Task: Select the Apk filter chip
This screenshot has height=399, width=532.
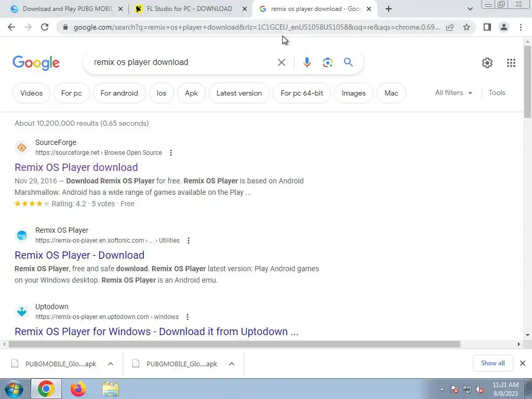Action: coord(191,93)
